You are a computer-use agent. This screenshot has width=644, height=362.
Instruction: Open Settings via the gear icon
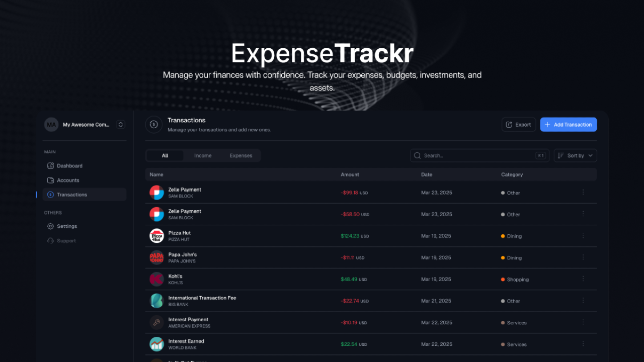(51, 226)
